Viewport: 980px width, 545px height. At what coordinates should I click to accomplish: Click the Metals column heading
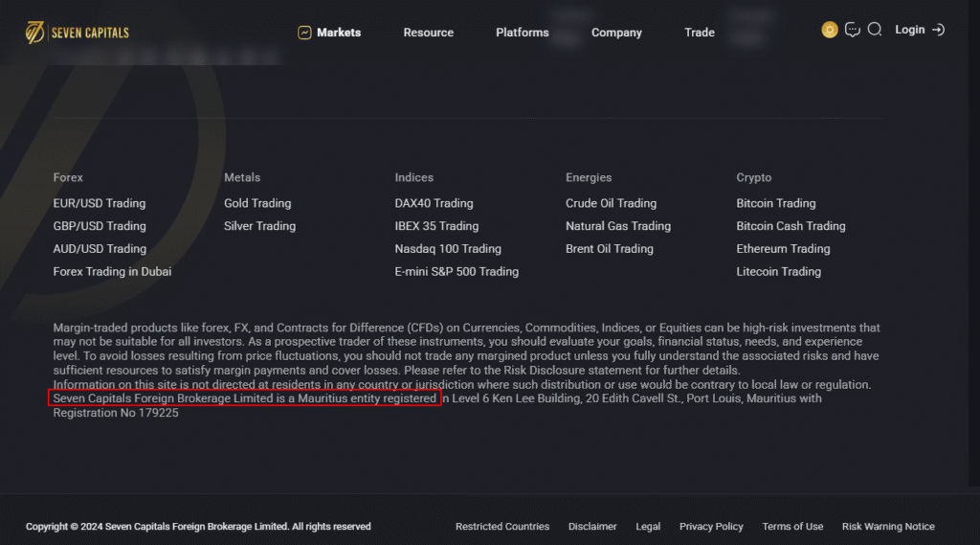click(242, 178)
